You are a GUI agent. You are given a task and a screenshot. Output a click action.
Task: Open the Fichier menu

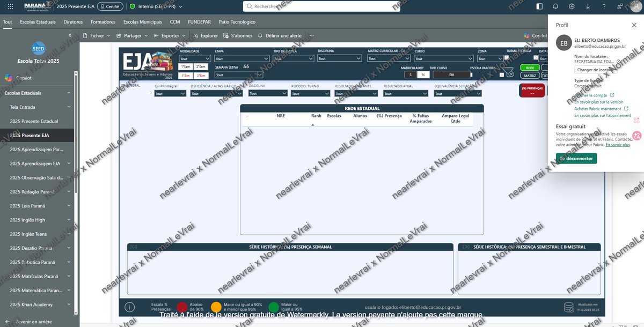pyautogui.click(x=97, y=36)
